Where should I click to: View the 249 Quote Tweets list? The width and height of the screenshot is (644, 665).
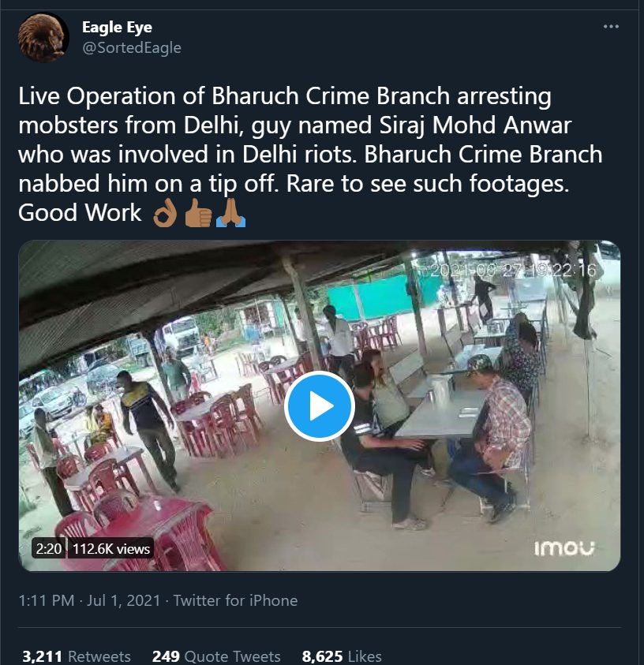tap(216, 656)
